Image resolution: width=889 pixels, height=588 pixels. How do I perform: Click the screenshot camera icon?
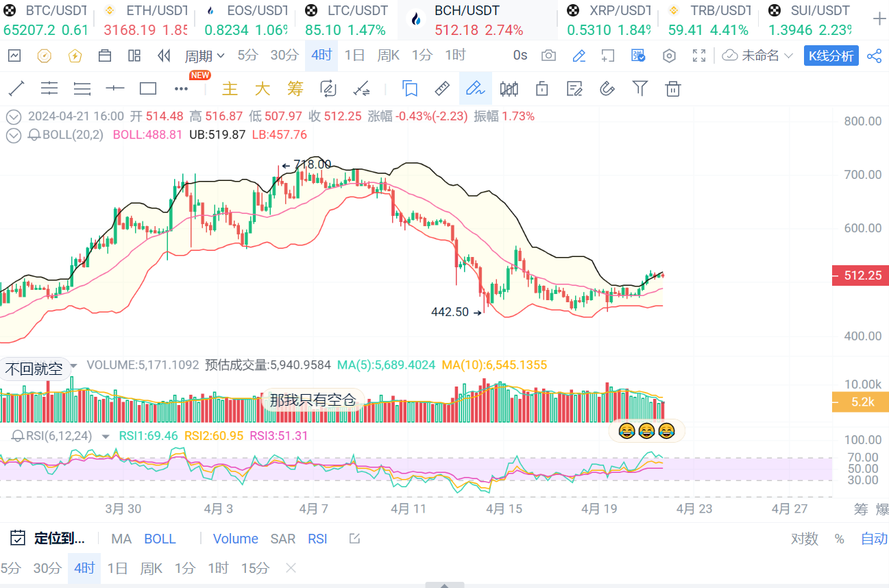coord(548,56)
